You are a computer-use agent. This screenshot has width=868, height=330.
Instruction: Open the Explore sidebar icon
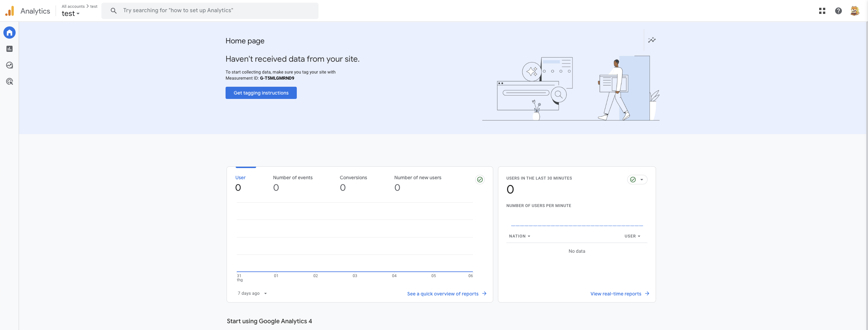[x=9, y=65]
